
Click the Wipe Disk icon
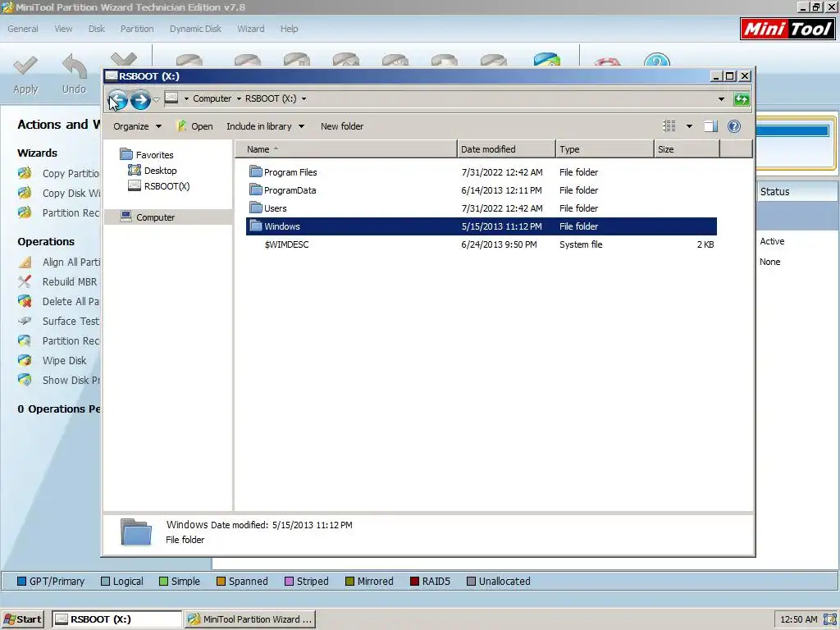25,360
